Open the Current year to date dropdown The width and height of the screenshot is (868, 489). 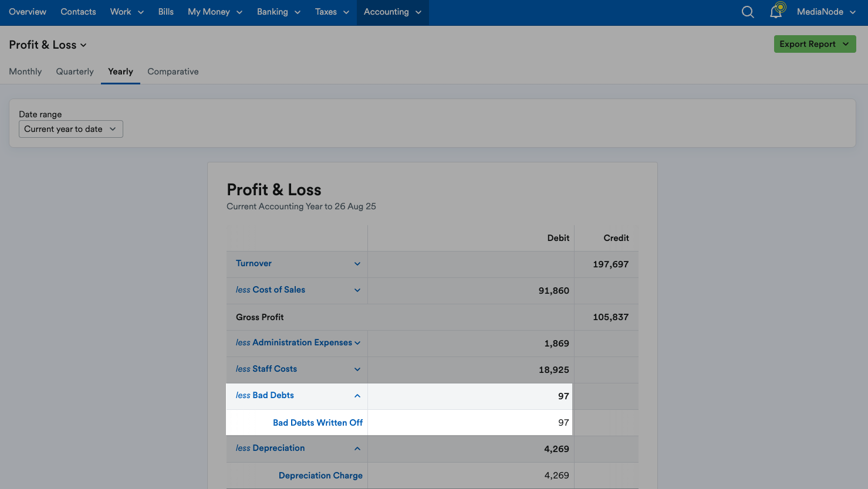(x=71, y=129)
